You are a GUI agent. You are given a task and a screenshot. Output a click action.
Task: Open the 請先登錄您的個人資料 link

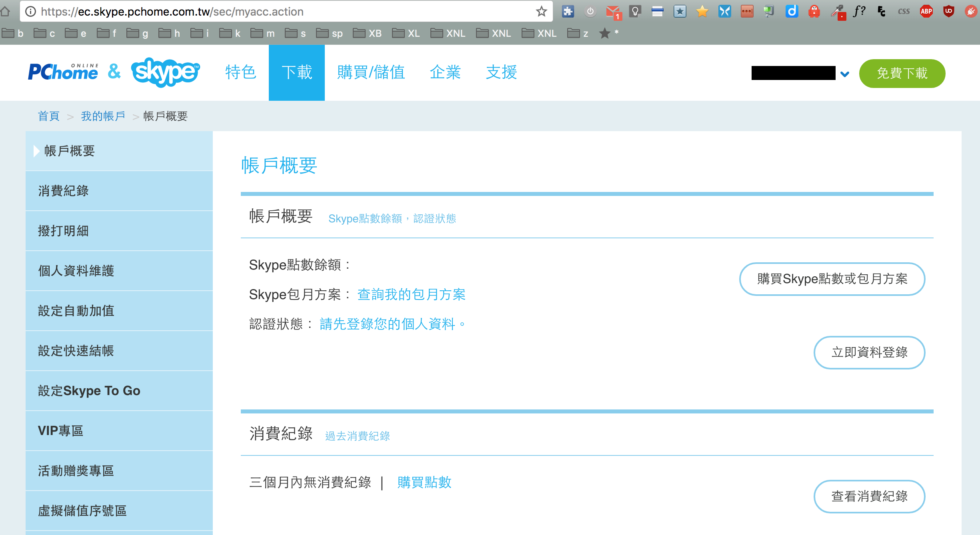(392, 324)
